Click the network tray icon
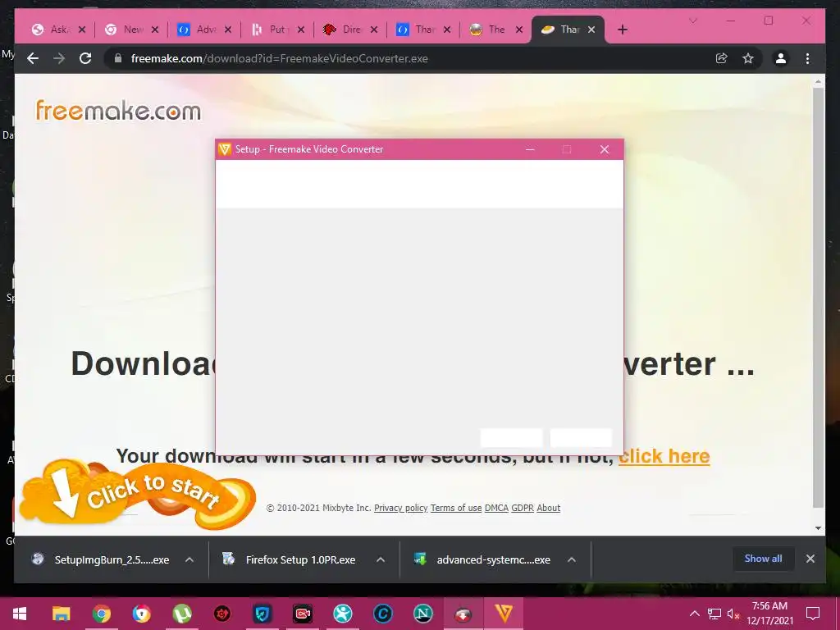Image resolution: width=840 pixels, height=630 pixels. [x=714, y=614]
